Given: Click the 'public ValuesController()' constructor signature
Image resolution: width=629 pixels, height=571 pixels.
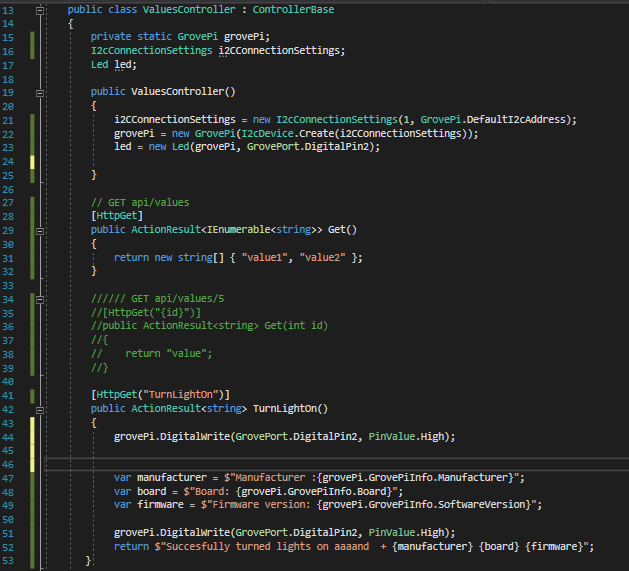Looking at the screenshot, I should (163, 91).
